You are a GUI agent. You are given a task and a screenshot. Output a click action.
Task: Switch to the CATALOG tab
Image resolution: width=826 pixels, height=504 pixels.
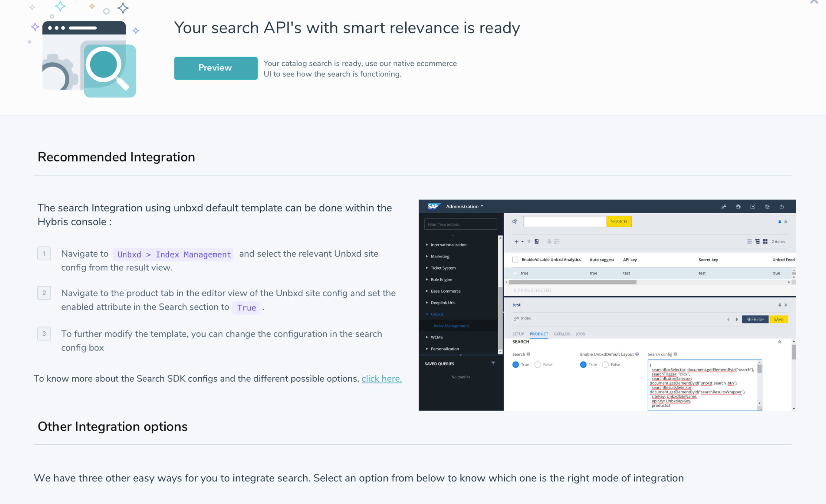coord(562,334)
